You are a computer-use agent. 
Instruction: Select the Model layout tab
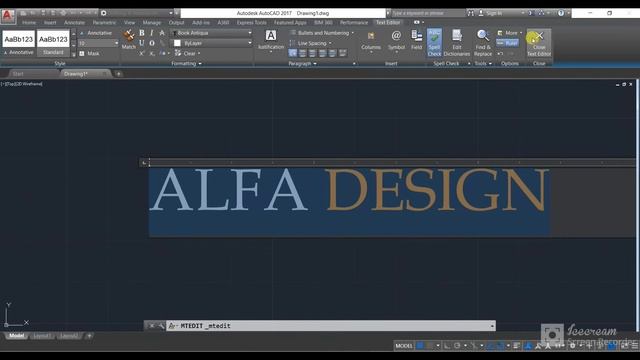17,336
